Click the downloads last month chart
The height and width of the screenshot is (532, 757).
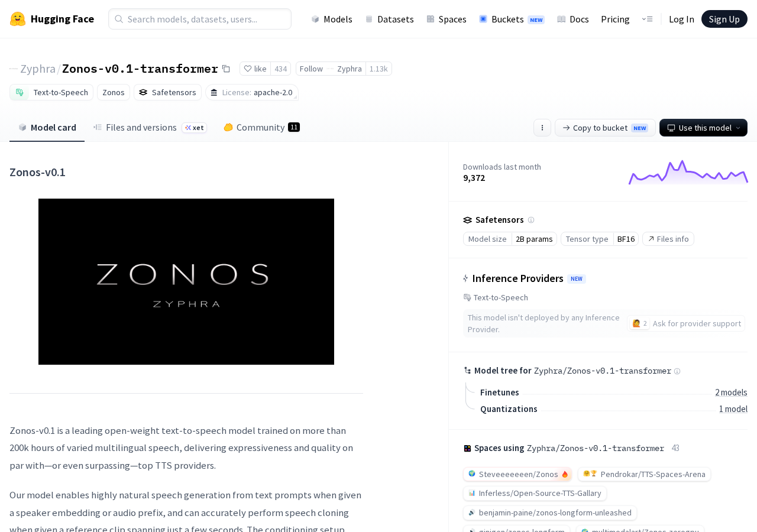point(688,172)
